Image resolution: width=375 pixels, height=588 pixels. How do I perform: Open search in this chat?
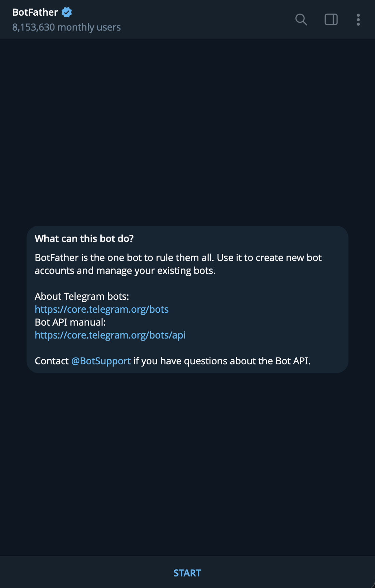coord(301,20)
